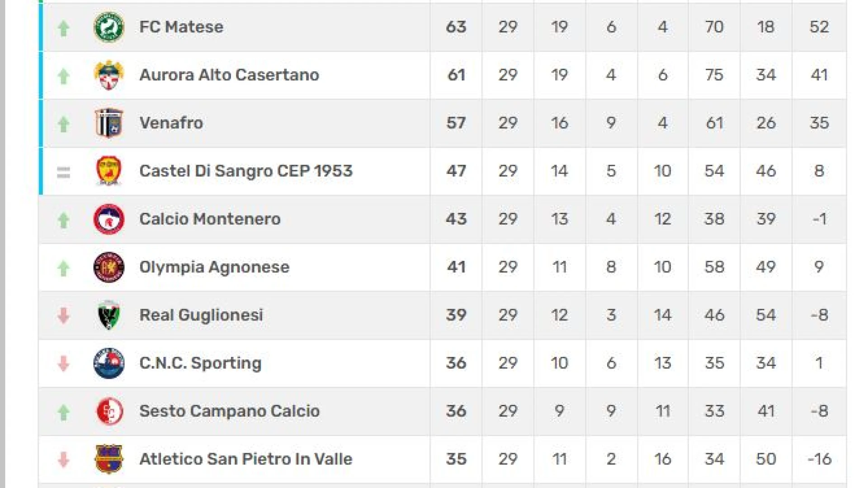Click the equals sign next to Castel Di Sangro
This screenshot has width=868, height=488.
63,172
